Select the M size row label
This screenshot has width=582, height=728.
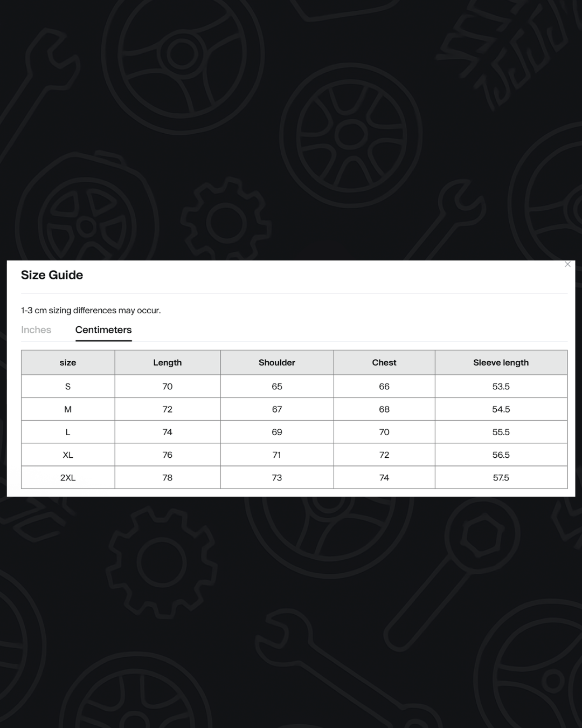point(68,409)
